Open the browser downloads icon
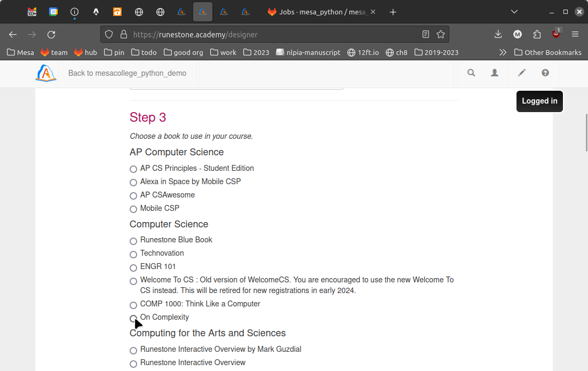This screenshot has height=371, width=588. [x=498, y=34]
